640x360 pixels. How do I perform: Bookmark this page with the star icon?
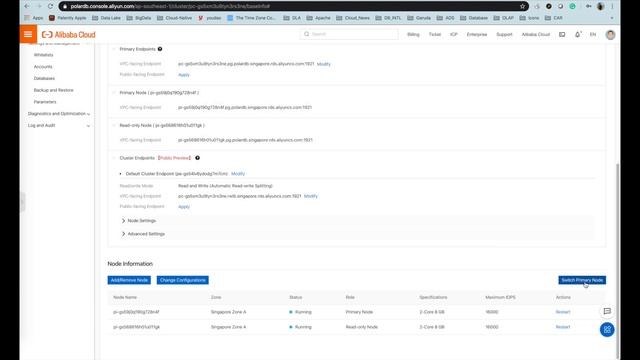522,6
